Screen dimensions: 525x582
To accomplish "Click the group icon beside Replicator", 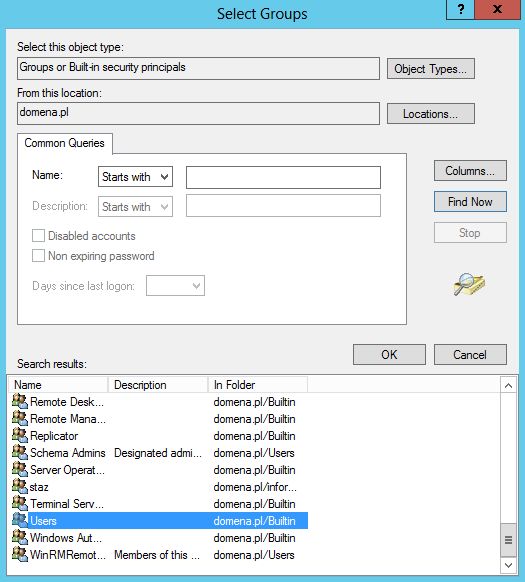I will pyautogui.click(x=20, y=436).
